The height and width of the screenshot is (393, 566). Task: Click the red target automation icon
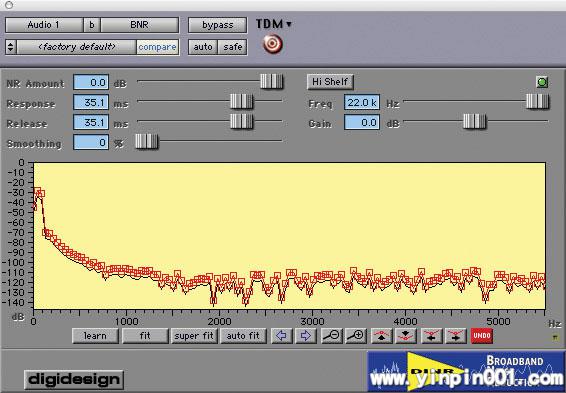point(273,44)
